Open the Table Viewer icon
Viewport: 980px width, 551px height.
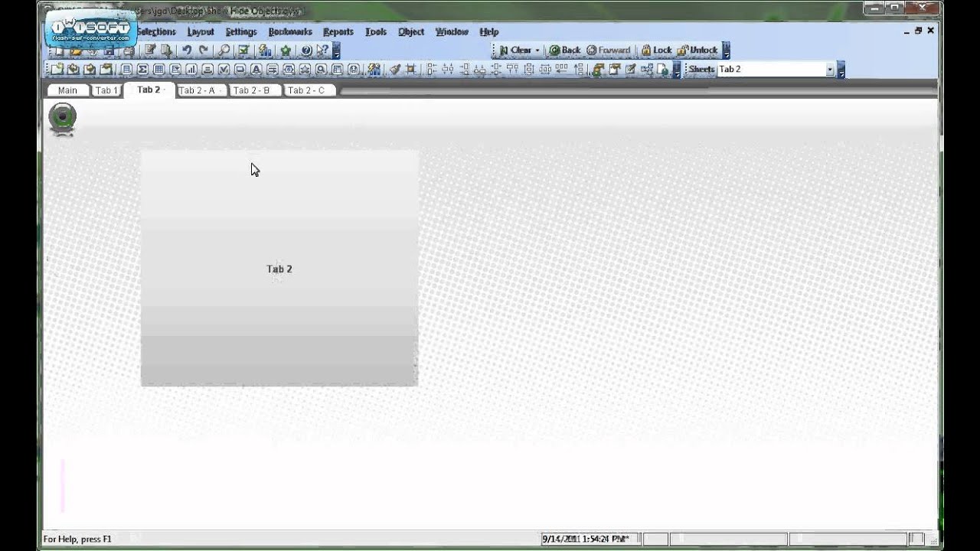pyautogui.click(x=648, y=70)
